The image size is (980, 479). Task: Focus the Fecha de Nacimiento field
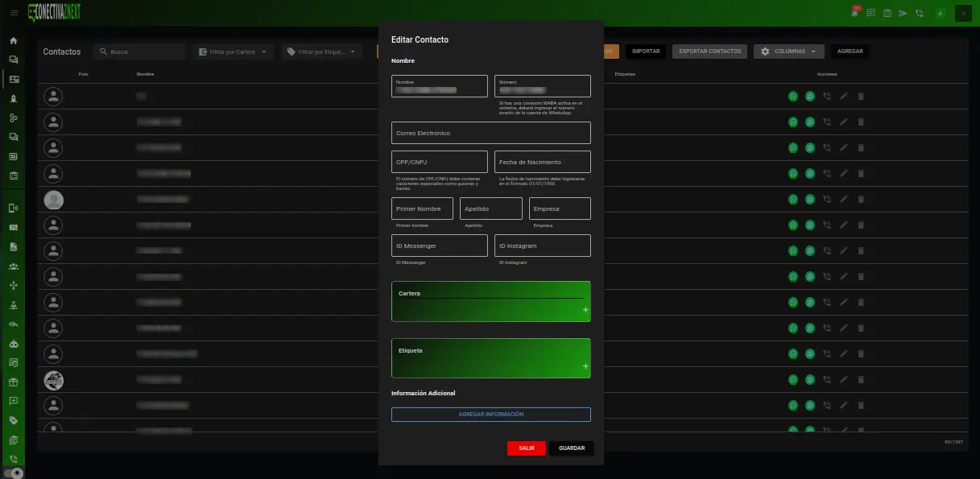pos(542,162)
